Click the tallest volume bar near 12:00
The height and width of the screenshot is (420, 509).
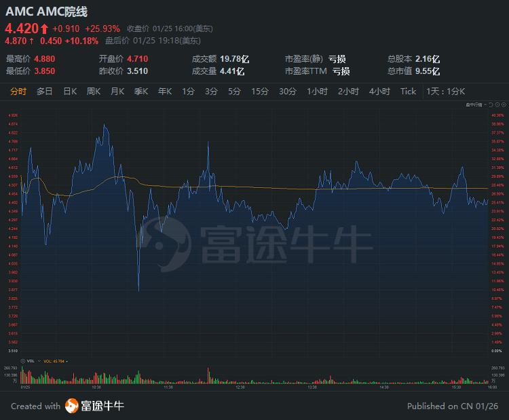(x=208, y=375)
